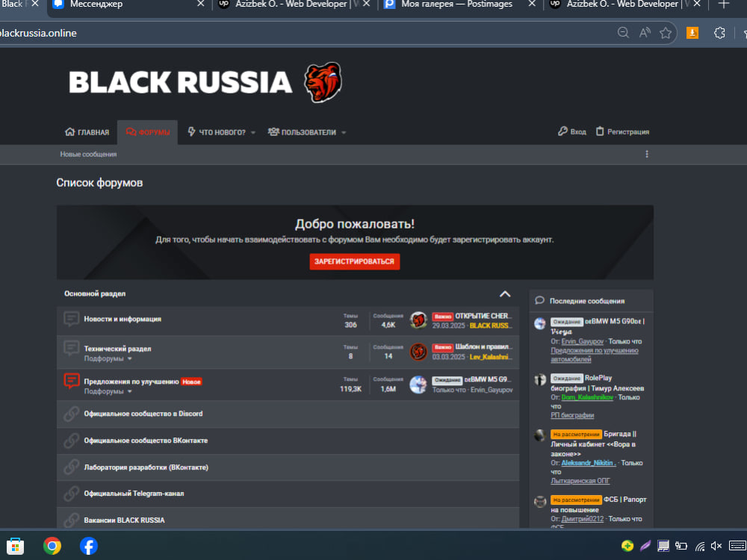Add page to favorites star icon

666,33
